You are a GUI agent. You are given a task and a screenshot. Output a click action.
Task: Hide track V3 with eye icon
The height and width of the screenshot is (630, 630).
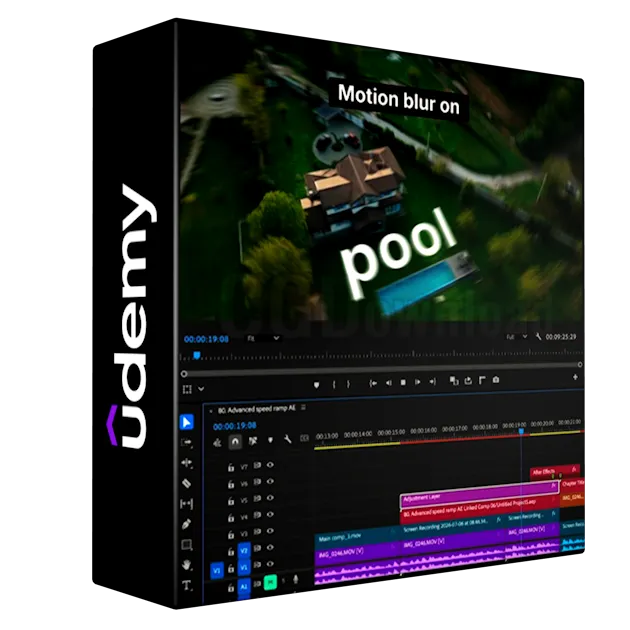coord(270,531)
